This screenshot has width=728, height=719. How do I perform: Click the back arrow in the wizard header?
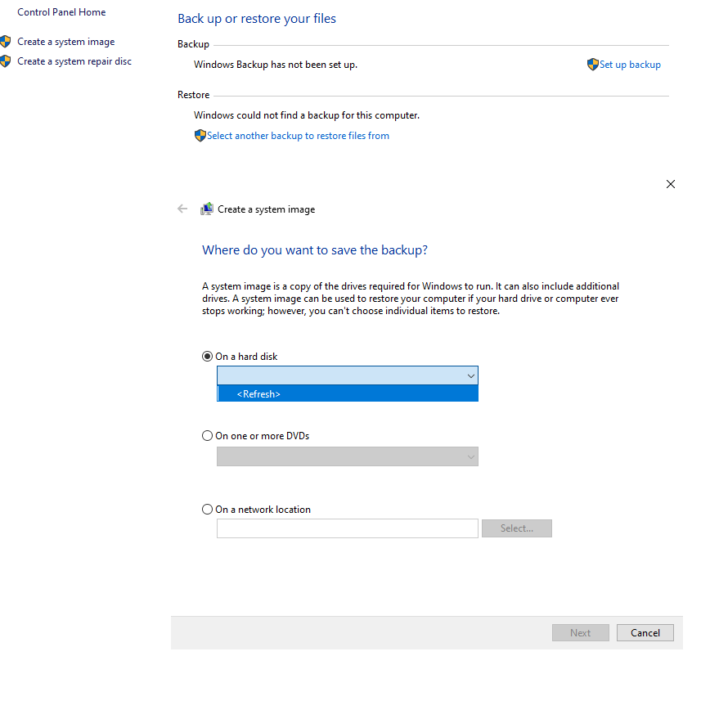(x=182, y=209)
